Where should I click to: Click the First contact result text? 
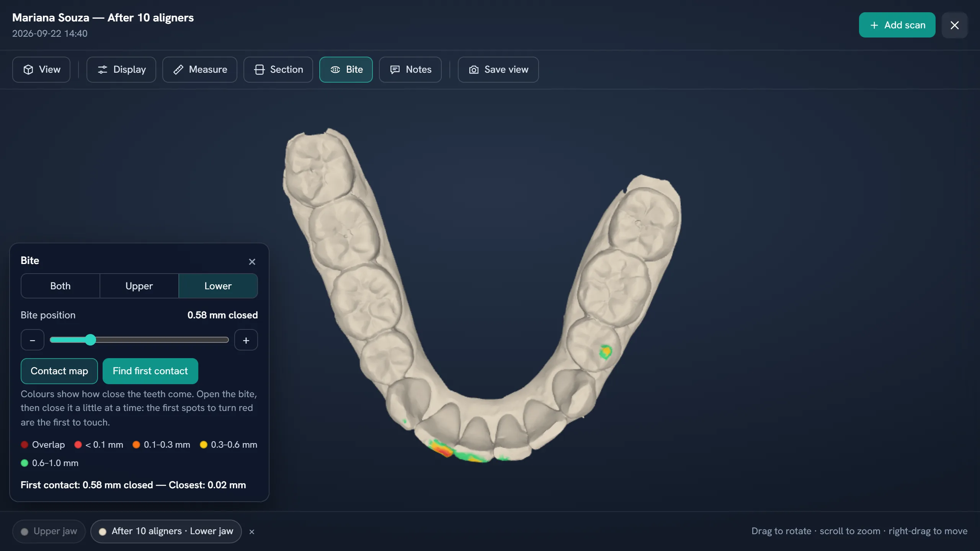point(133,485)
